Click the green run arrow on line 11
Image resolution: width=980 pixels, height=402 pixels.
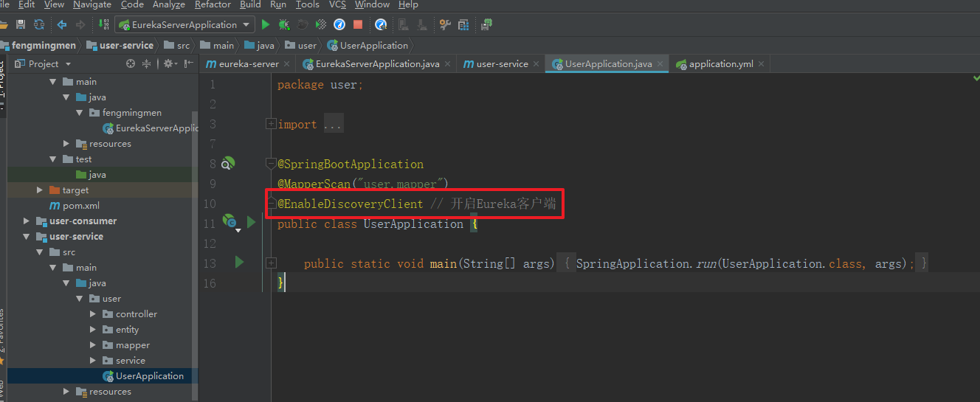252,221
